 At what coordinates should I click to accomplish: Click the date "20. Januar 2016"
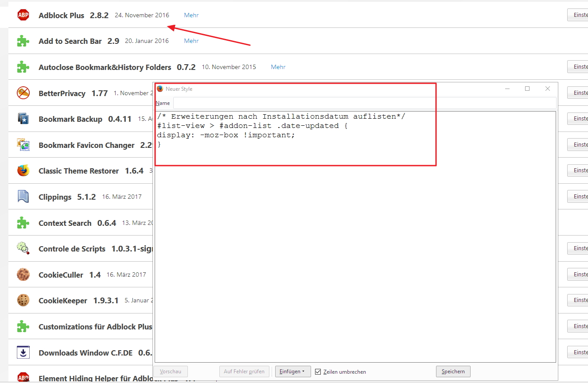tap(147, 41)
